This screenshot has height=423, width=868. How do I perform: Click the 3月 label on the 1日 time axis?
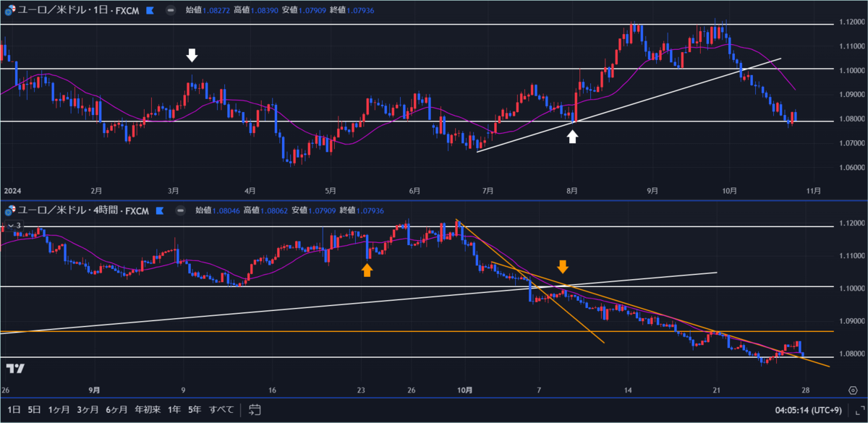click(173, 190)
